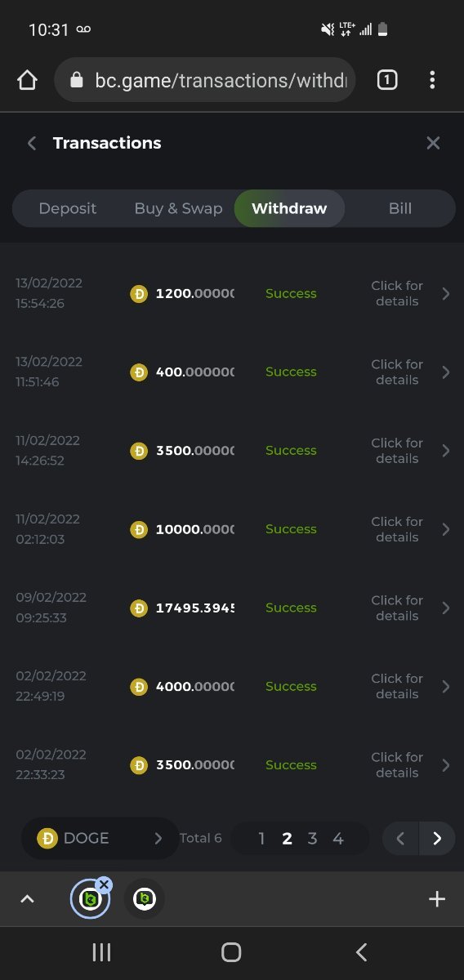The image size is (464, 980).
Task: Go to next page with right arrow
Action: tap(437, 838)
